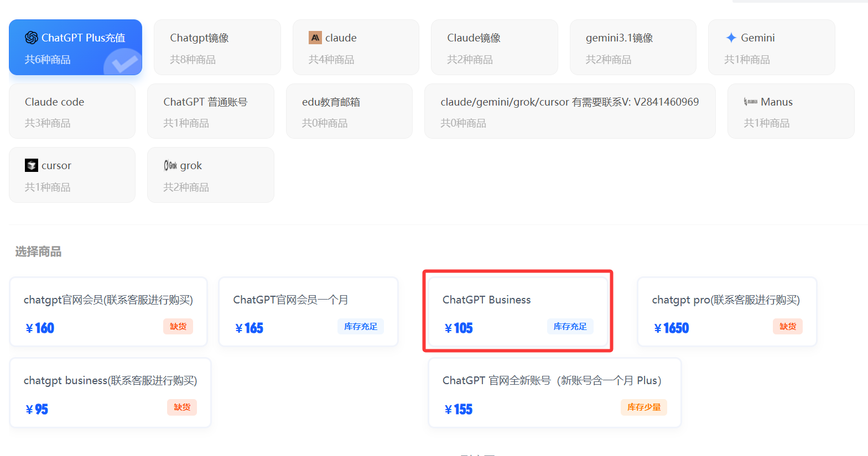Click the ¥165 price
The width and height of the screenshot is (868, 456).
(250, 328)
